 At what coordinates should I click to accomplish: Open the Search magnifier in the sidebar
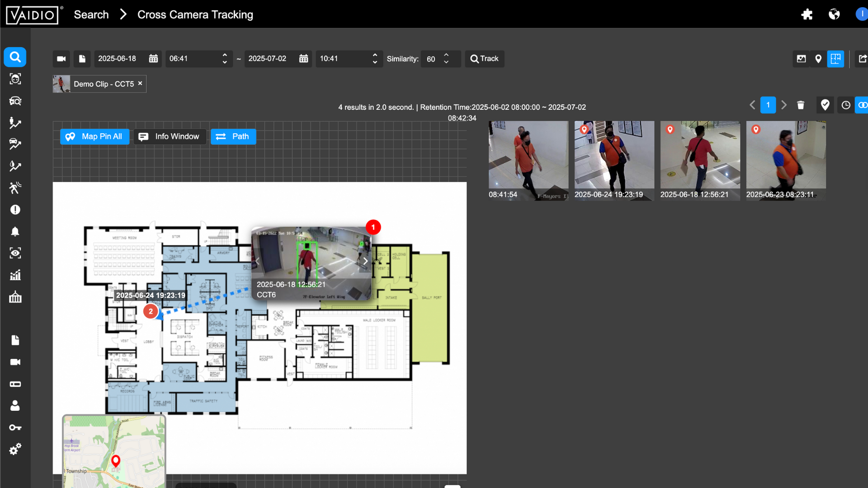pos(15,57)
